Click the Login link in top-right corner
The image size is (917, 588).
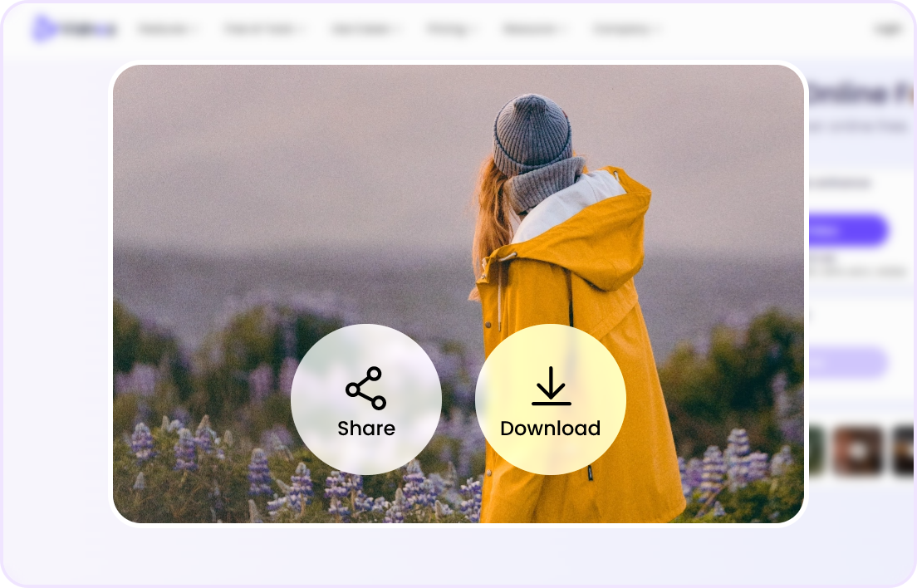click(x=889, y=29)
